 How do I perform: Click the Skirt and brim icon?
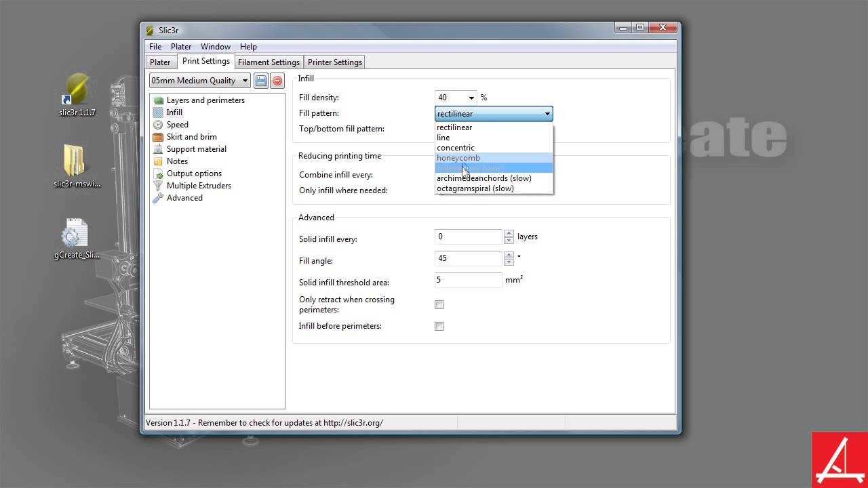pos(158,137)
